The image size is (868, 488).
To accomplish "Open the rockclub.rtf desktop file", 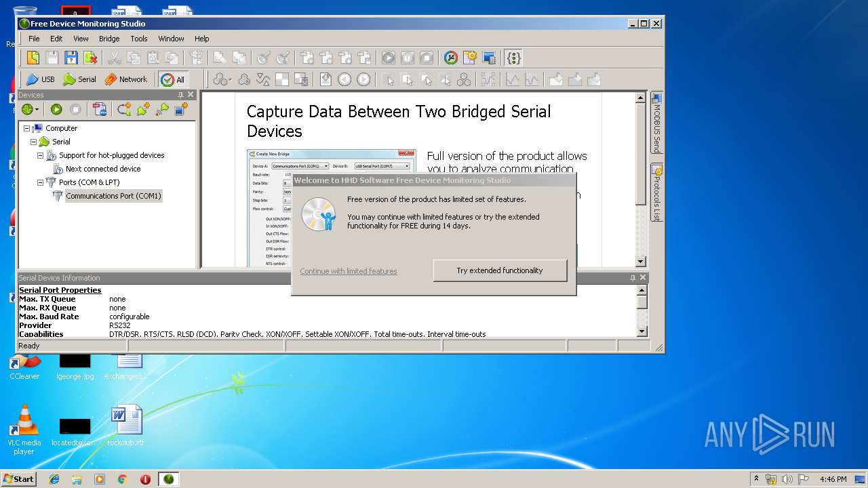I will pos(126,426).
